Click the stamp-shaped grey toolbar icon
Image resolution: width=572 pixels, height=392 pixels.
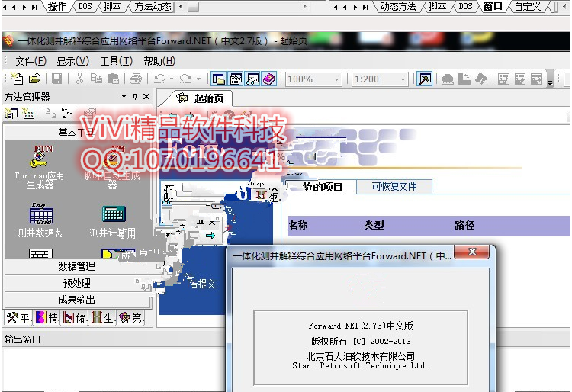[x=447, y=79]
